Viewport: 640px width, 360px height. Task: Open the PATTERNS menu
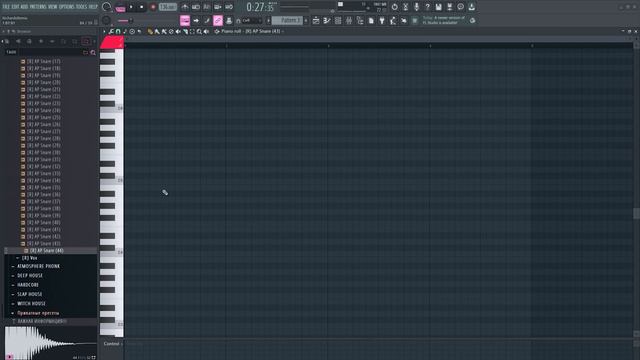click(38, 7)
